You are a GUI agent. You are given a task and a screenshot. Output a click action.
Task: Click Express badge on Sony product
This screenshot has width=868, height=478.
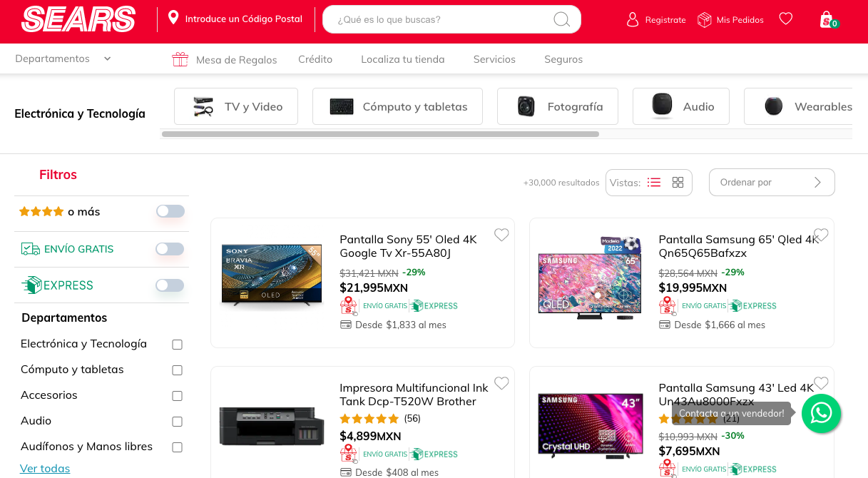point(434,306)
